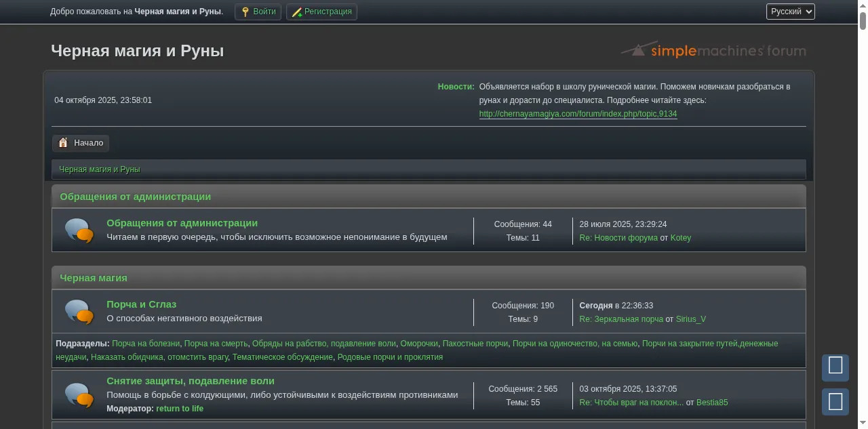The width and height of the screenshot is (868, 429).
Task: Open subboard Пакостные порчи
Action: pyautogui.click(x=475, y=344)
